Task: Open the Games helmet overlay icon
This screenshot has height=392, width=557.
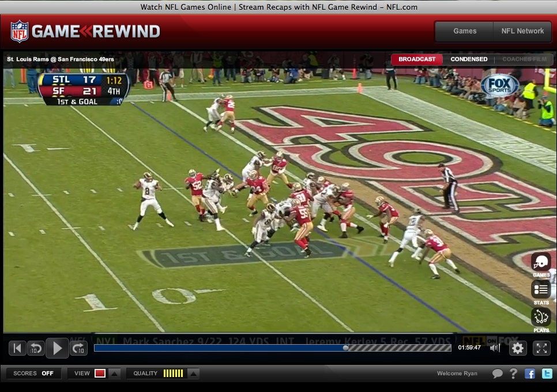Action: click(x=541, y=262)
